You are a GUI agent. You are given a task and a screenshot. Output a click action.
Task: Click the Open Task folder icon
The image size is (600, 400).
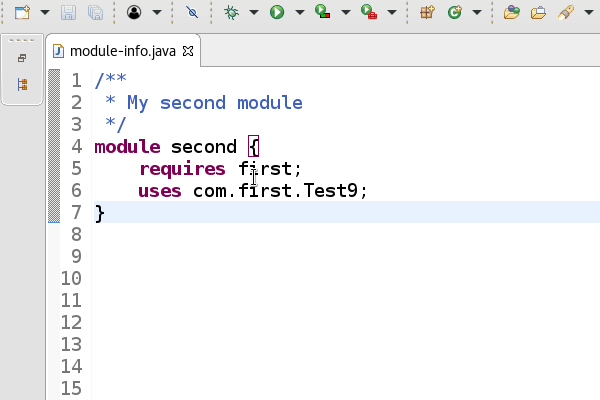[x=538, y=13]
